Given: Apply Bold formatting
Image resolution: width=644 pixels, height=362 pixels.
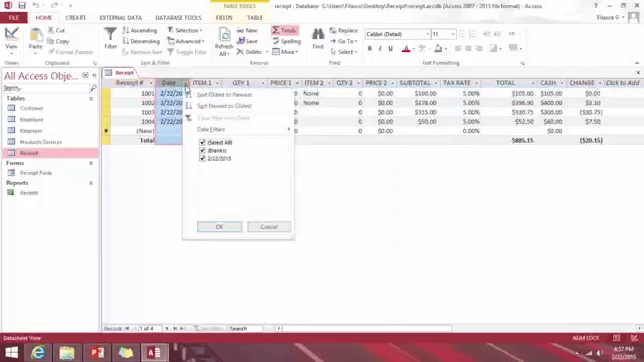Looking at the screenshot, I should point(370,49).
